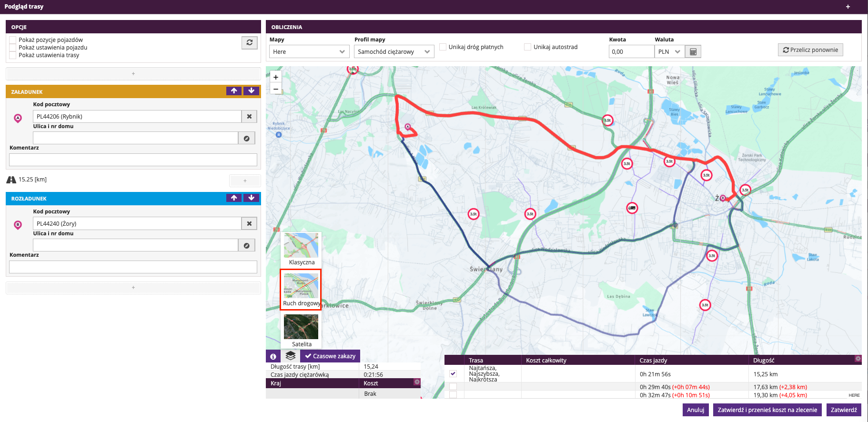Toggle the map layers icon
This screenshot has width=868, height=422.
[291, 356]
